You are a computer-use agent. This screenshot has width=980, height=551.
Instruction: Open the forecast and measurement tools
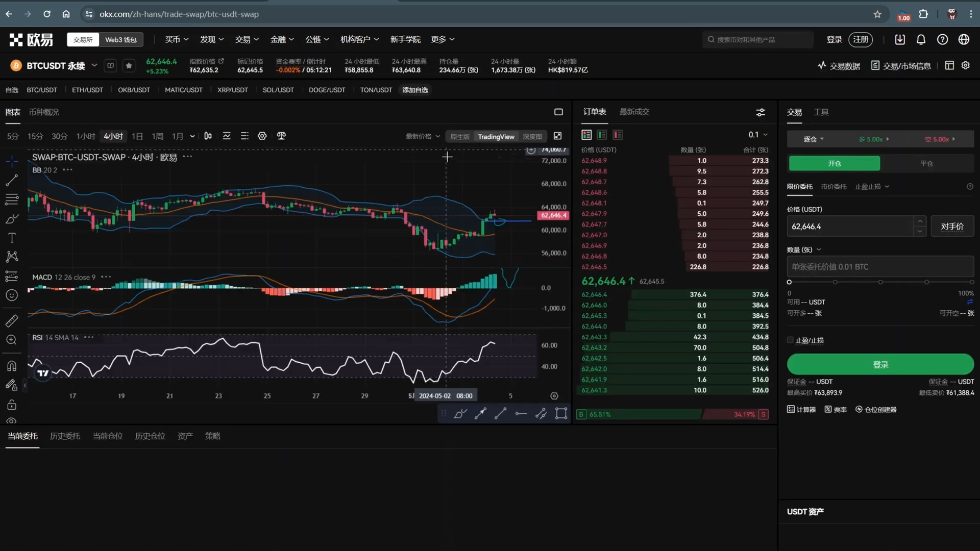click(12, 276)
